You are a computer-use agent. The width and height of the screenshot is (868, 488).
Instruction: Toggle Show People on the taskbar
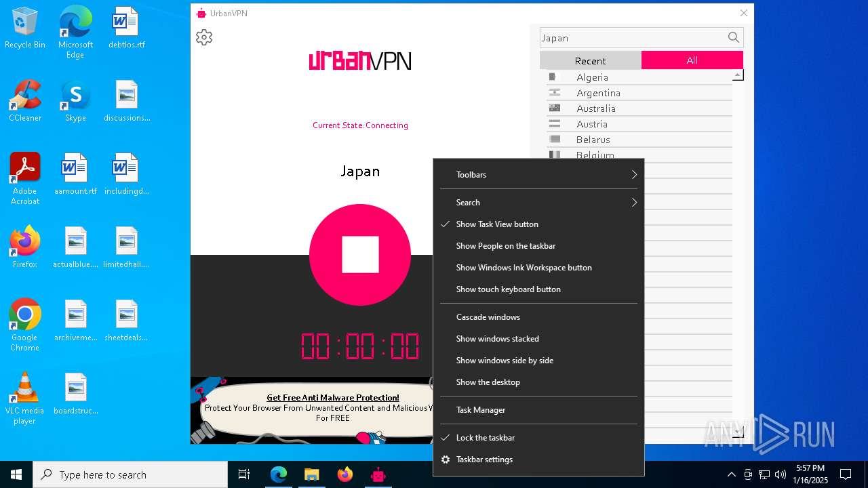[x=538, y=246]
